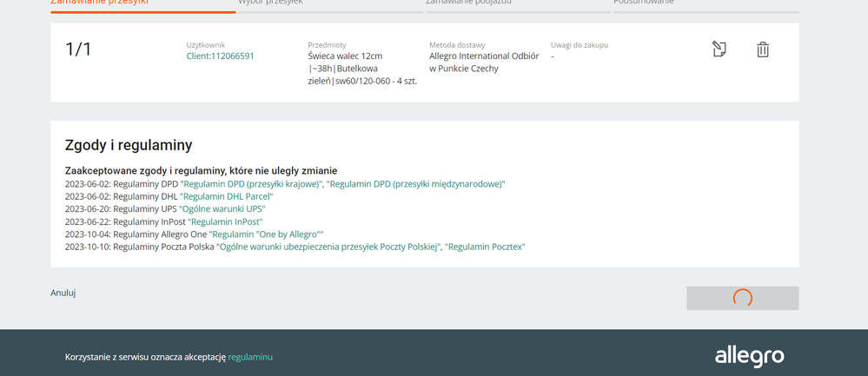This screenshot has height=376, width=868.
Task: Click date 2023-10-10 Regulaminy Poczta Polska
Action: click(140, 247)
